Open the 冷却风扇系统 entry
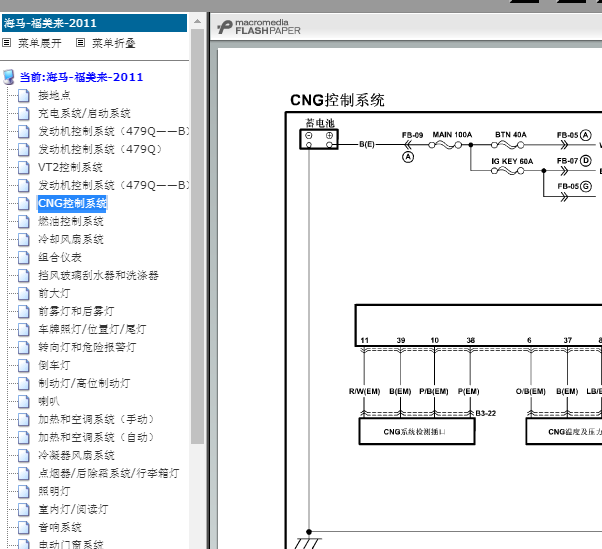The height and width of the screenshot is (549, 602). (71, 240)
